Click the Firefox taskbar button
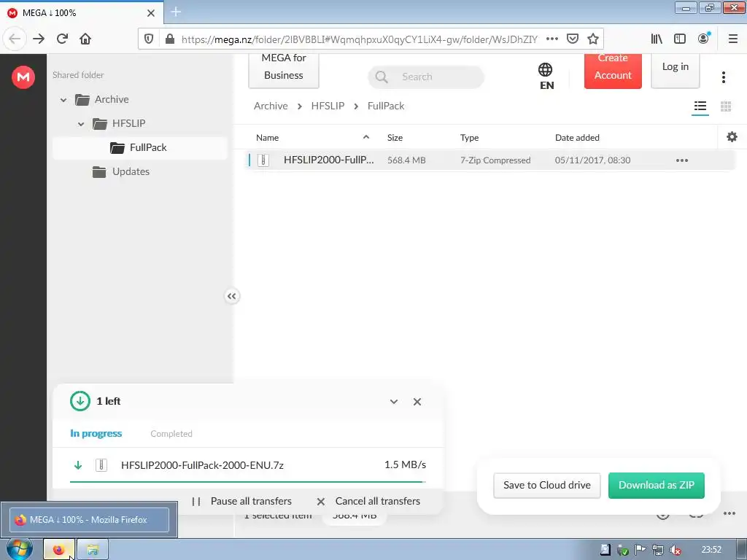747x560 pixels. (59, 550)
